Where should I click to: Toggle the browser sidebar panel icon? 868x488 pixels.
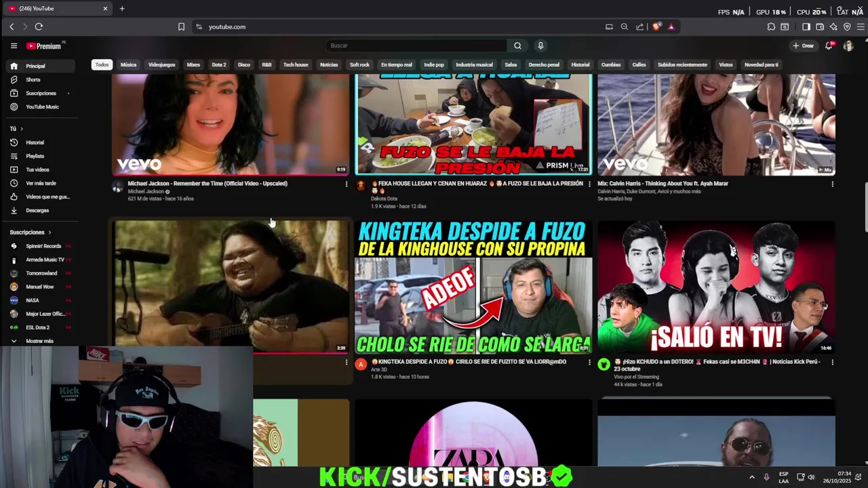coord(806,26)
